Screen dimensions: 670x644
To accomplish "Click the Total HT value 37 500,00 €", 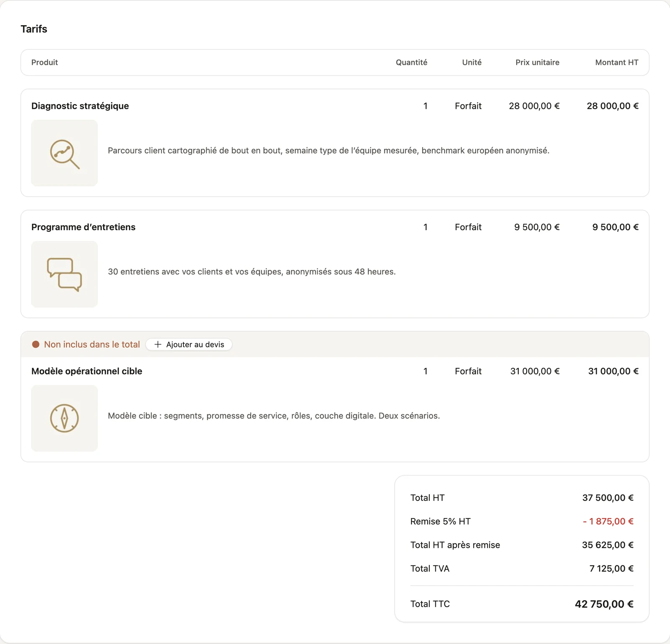I will click(x=608, y=498).
